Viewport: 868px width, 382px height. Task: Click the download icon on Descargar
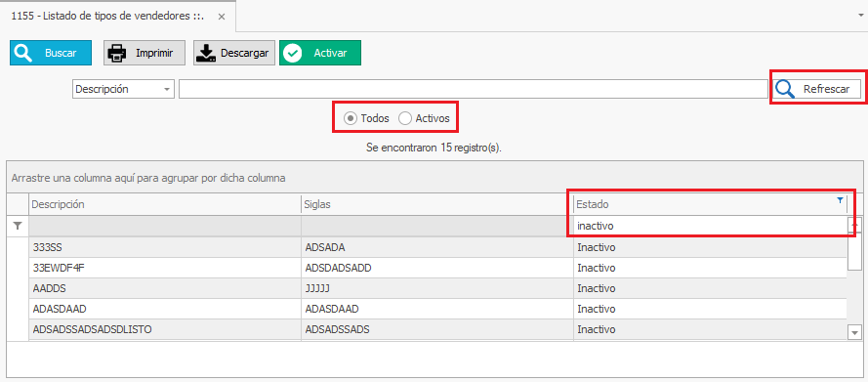point(207,53)
